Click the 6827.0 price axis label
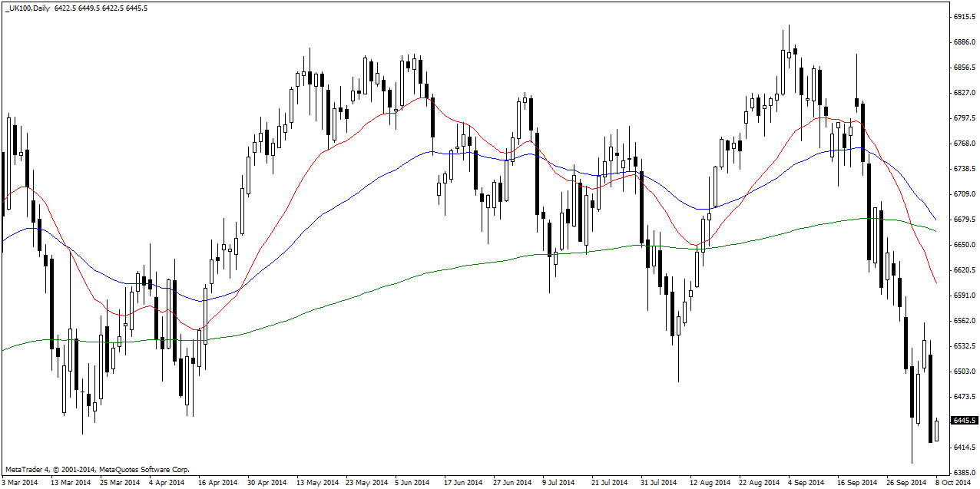980x489 pixels. pos(964,93)
